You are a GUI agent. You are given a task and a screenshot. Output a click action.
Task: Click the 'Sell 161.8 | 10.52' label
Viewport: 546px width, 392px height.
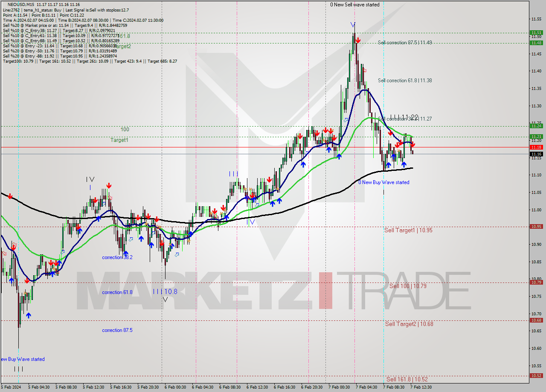407,379
